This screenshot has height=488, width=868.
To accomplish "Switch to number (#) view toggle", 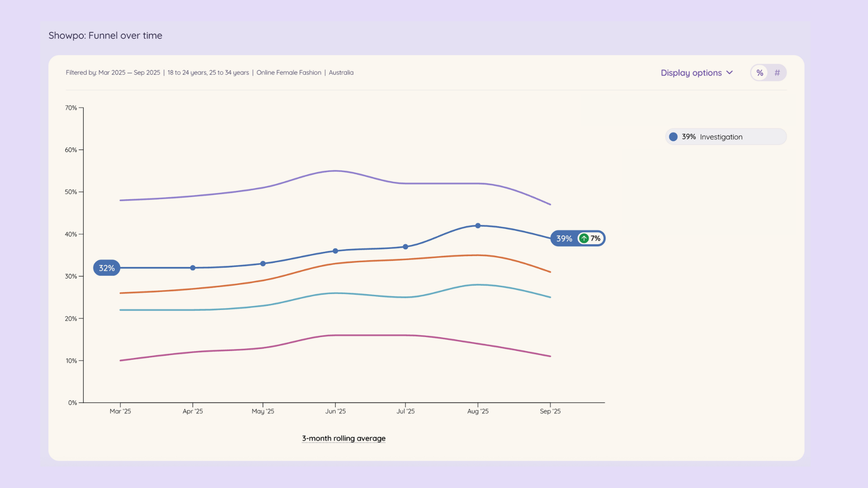I will [x=777, y=73].
